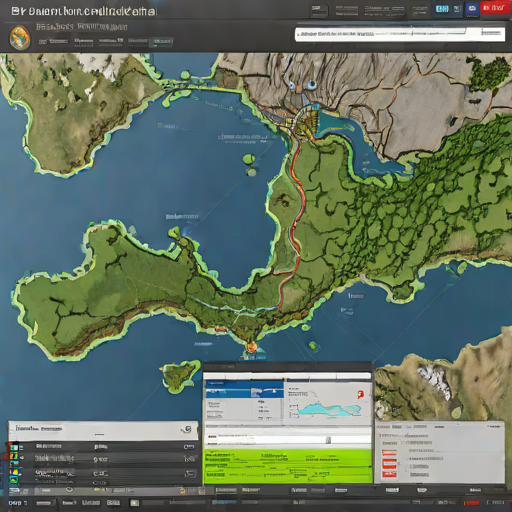Toggle the pill switch on first layer row
Viewport: 512px width, 512px height.
pyautogui.click(x=189, y=447)
